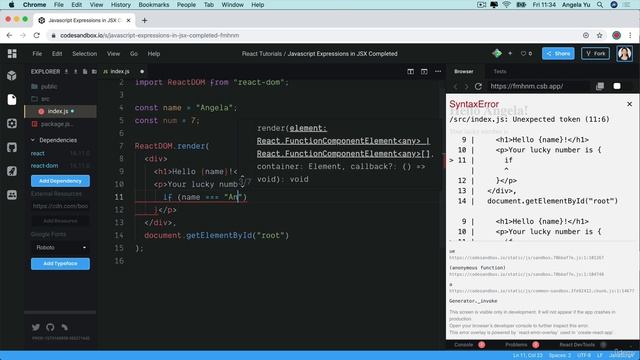This screenshot has height=360, width=640.
Task: Click the preview URL address field
Action: [x=538, y=86]
